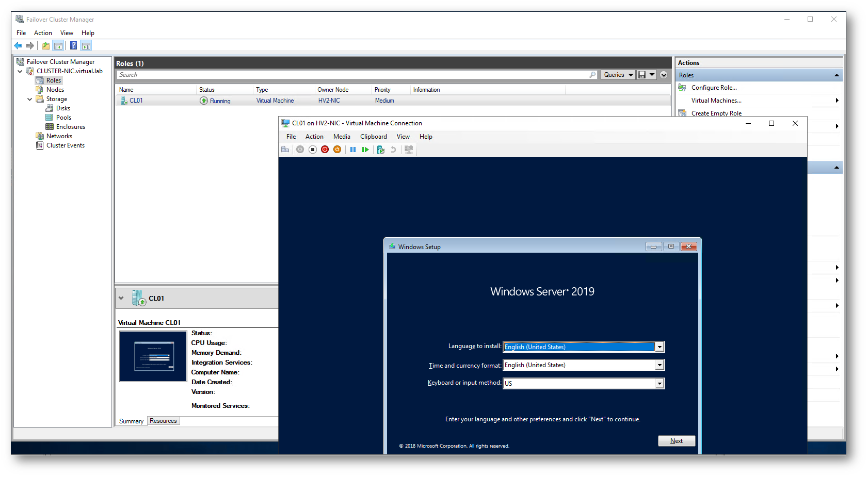
Task: Click the CL01 VM thumbnail preview
Action: pyautogui.click(x=153, y=356)
